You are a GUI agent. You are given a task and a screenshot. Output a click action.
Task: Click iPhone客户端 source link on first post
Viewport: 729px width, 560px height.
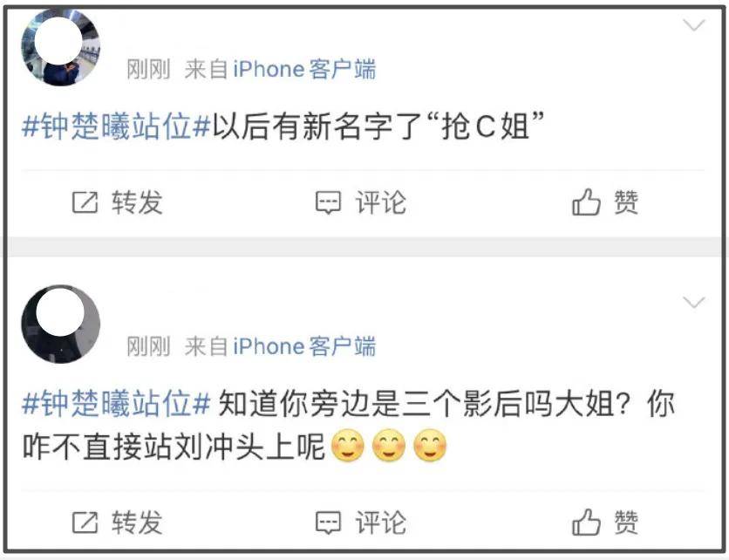tap(304, 69)
